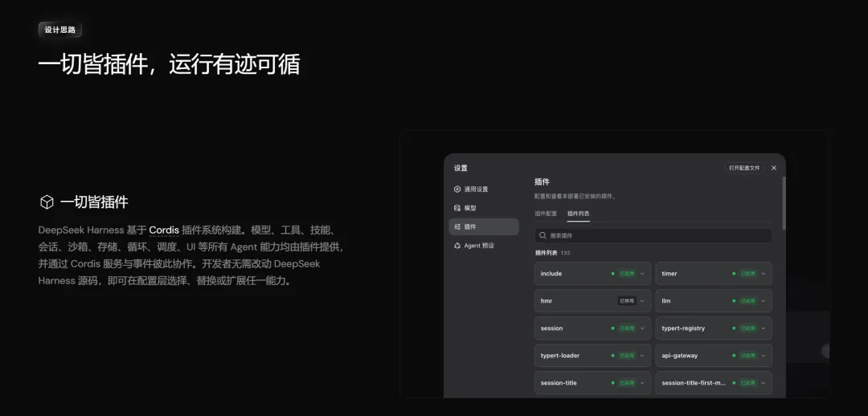Toggle the 已启用 status on api-gateway
Screen dimensions: 868x416
[748, 355]
